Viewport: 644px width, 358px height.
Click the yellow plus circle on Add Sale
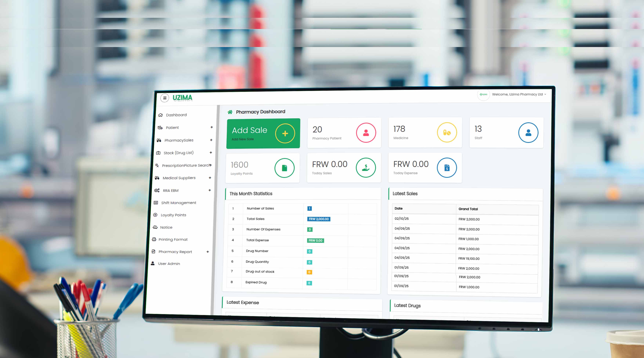coord(285,133)
